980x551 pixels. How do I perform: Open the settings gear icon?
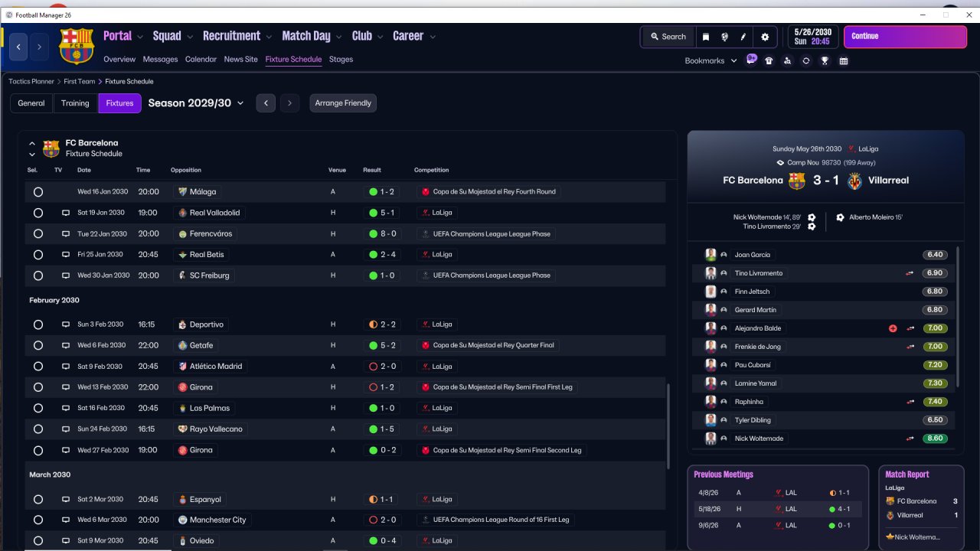[x=765, y=37]
